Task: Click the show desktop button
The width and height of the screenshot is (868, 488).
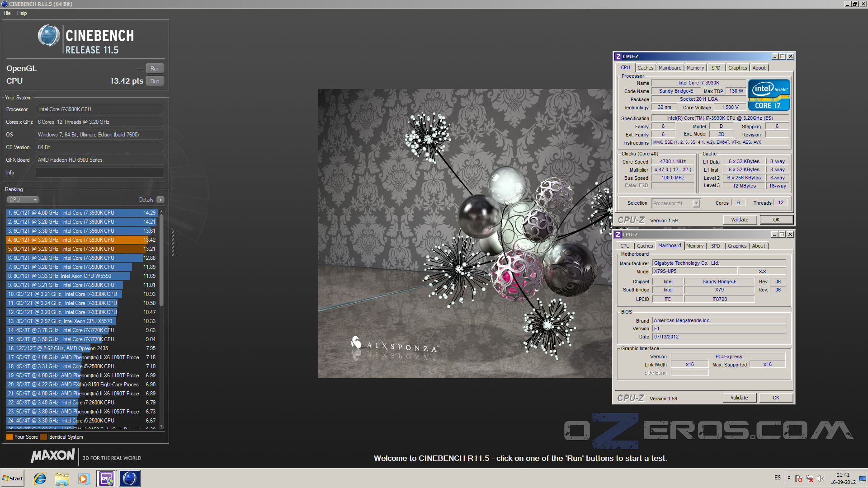Action: tap(863, 479)
